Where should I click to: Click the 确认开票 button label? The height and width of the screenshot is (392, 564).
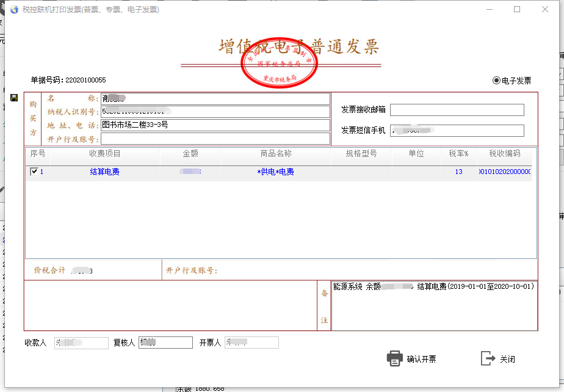[x=421, y=359]
